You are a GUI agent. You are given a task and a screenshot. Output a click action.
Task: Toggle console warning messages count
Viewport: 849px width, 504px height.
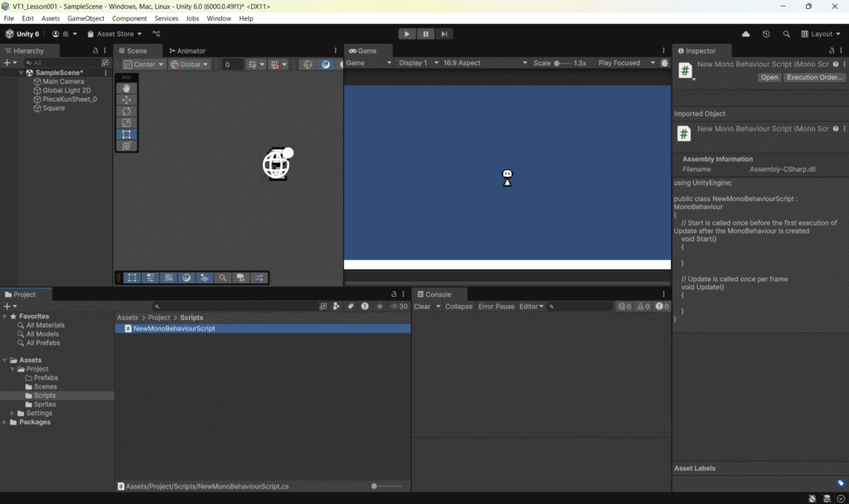point(643,307)
